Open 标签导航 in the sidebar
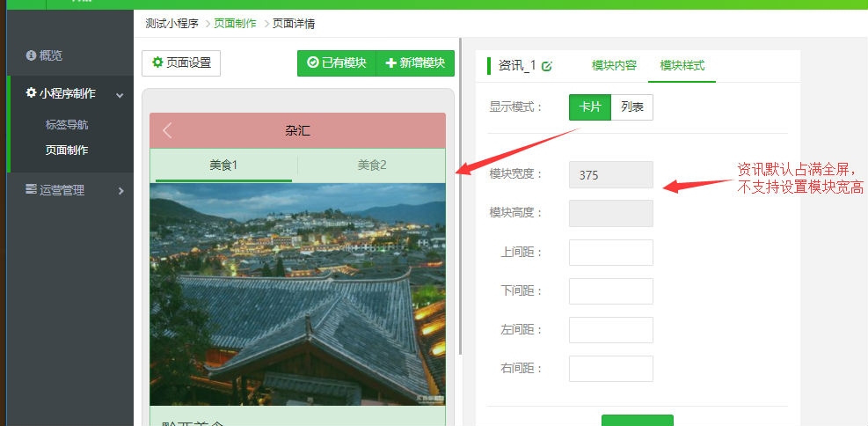Image resolution: width=868 pixels, height=426 pixels. [67, 125]
